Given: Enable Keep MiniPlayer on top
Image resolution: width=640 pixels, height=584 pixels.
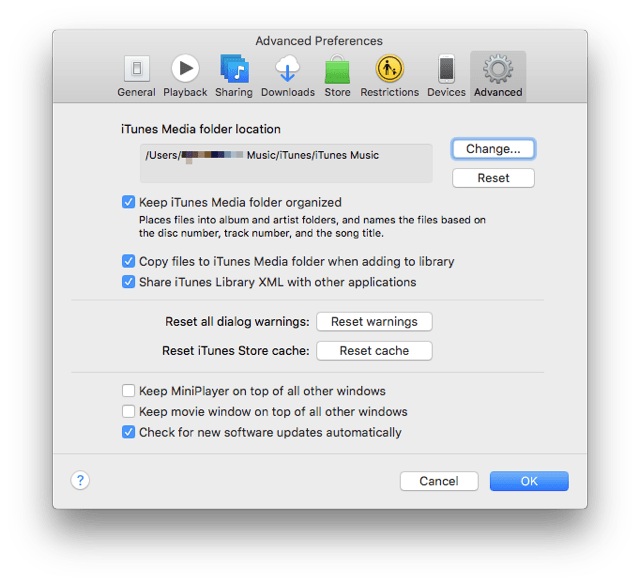Looking at the screenshot, I should click(129, 391).
